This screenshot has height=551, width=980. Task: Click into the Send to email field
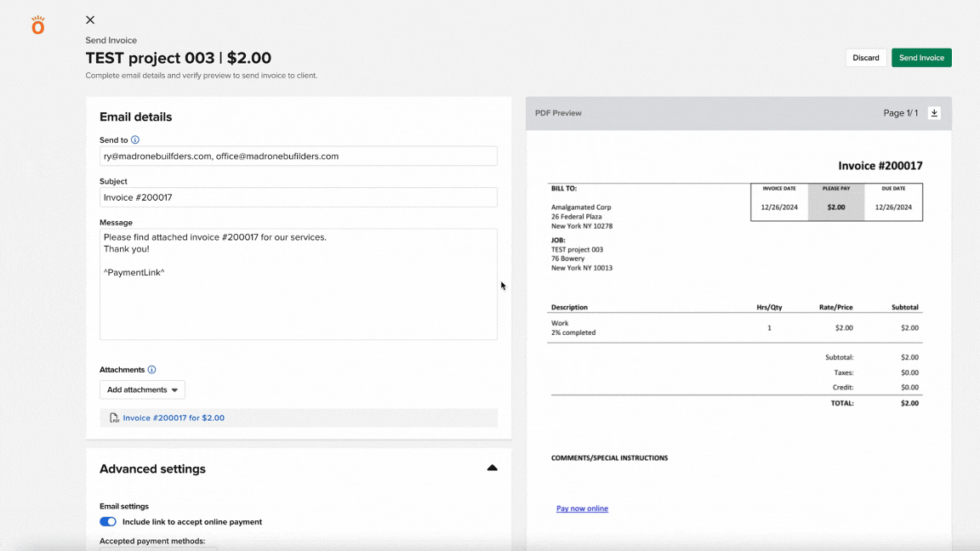point(298,156)
